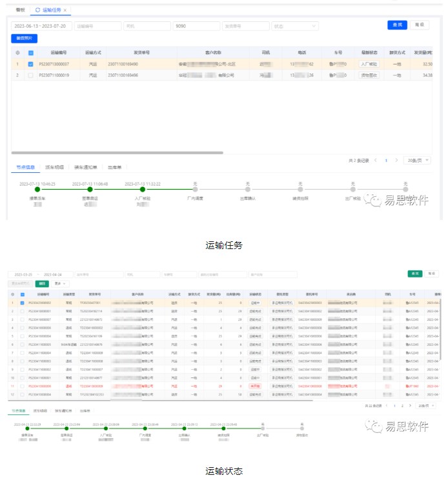Click the 出库确认 grey timeline node in top panel
Image resolution: width=448 pixels, height=482 pixels.
[247, 190]
